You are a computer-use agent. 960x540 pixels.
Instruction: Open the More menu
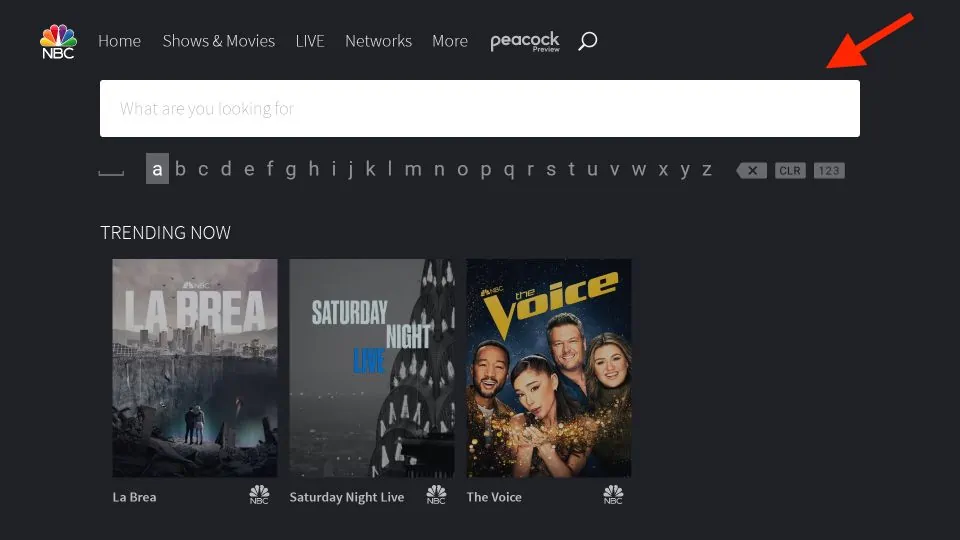[x=450, y=41]
